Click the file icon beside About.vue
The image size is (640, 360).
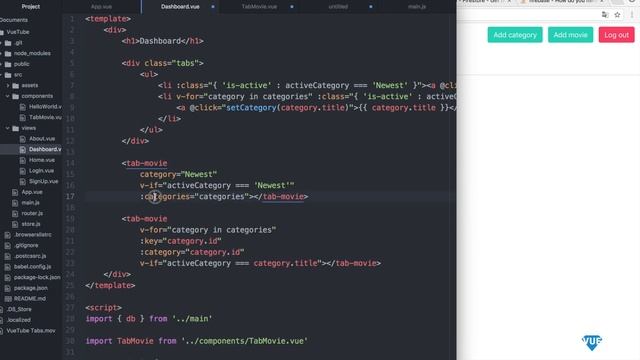tap(23, 139)
